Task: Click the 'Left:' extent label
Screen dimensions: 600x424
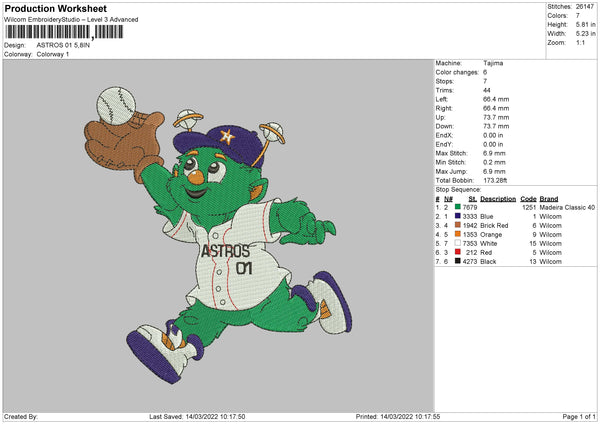Action: [441, 99]
